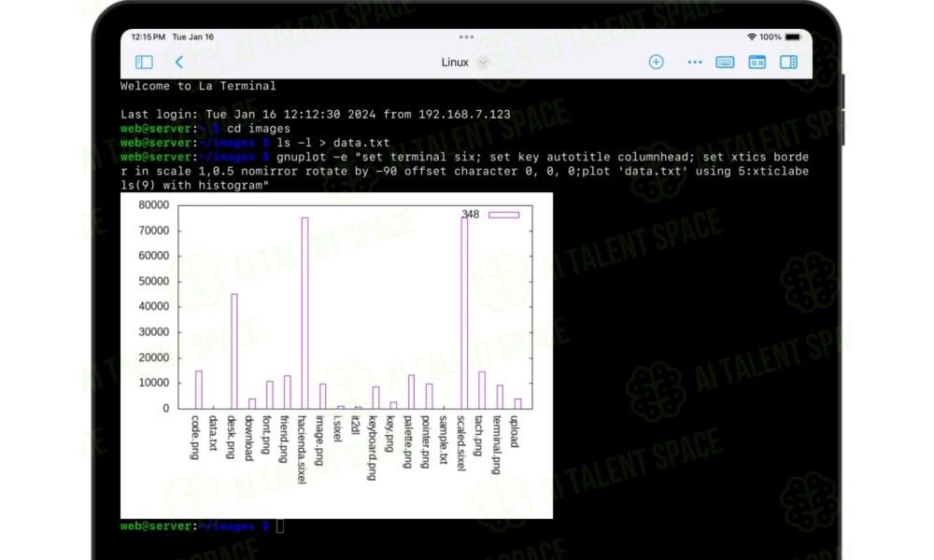Click the histogram plot image

pyautogui.click(x=336, y=356)
